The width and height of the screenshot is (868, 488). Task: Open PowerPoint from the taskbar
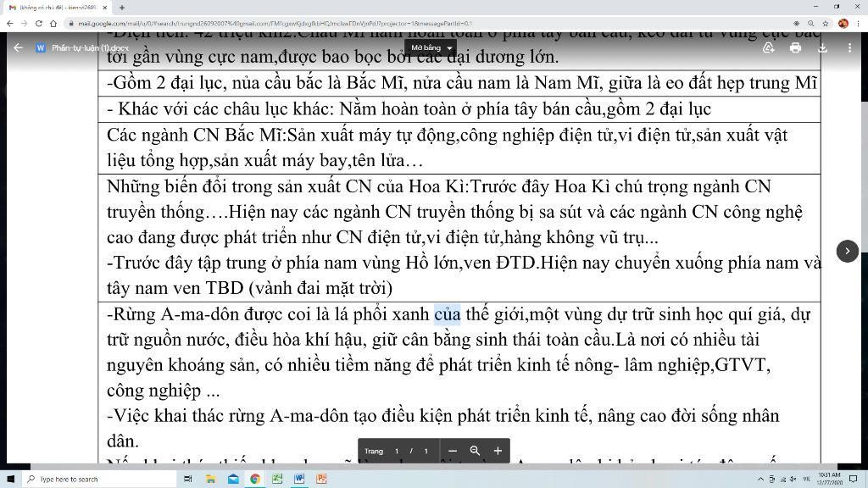pyautogui.click(x=321, y=480)
